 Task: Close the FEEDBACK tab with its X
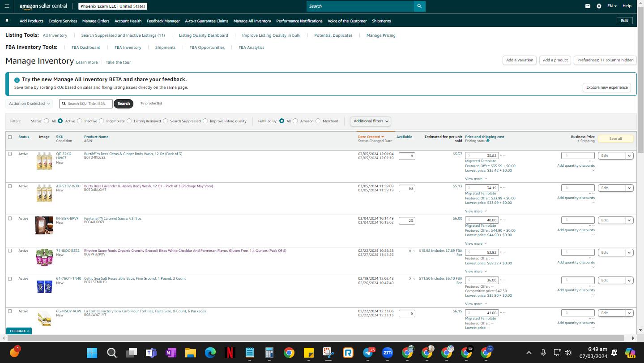28,331
